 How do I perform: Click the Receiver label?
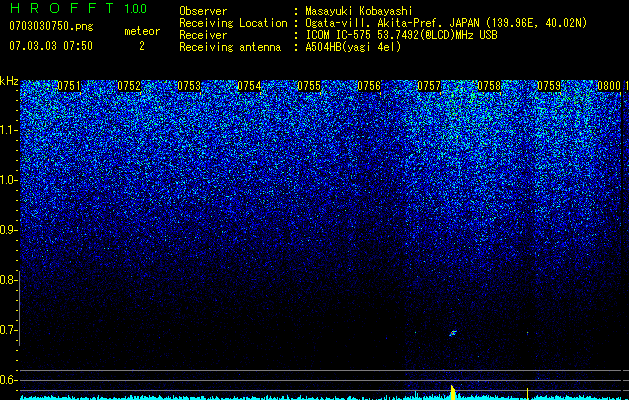pyautogui.click(x=203, y=35)
